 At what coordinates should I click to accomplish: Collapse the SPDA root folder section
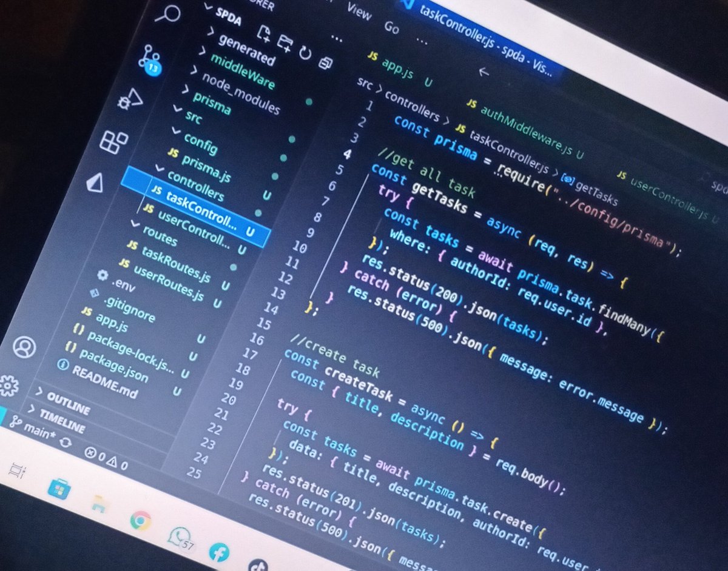tap(223, 15)
